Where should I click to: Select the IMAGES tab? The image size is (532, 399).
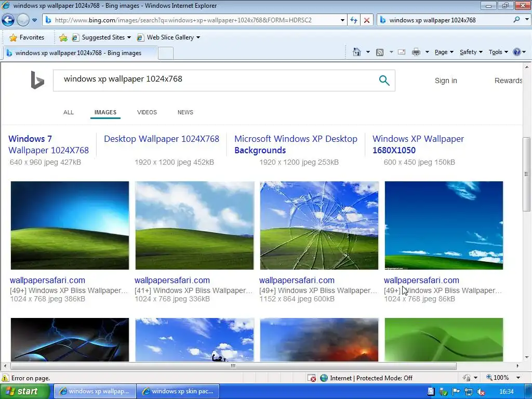pos(105,112)
